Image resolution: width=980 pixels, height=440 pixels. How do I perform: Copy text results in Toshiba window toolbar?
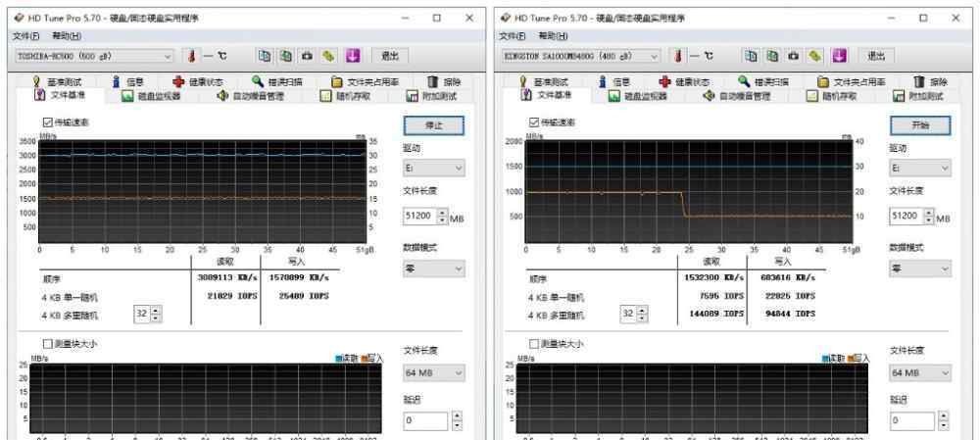click(x=265, y=56)
